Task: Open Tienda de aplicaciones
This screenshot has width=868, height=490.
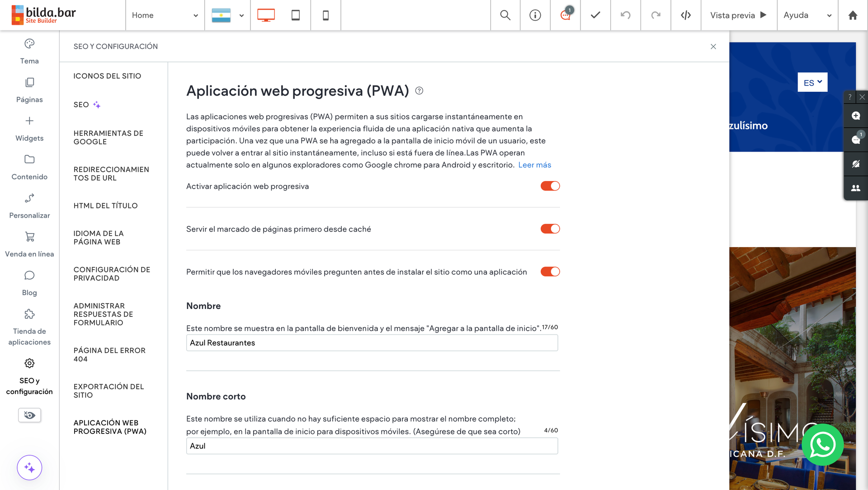Action: tap(29, 327)
